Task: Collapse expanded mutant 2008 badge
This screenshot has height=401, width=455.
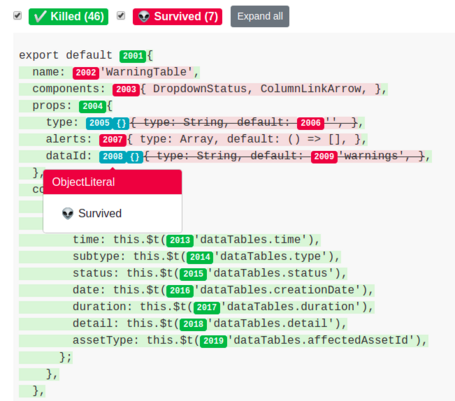Action: [113, 157]
